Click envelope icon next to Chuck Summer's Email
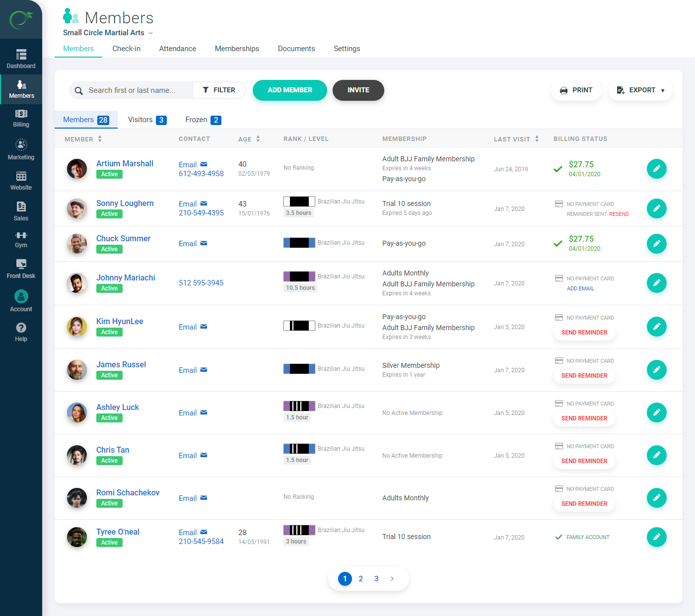695x616 pixels. tap(204, 243)
